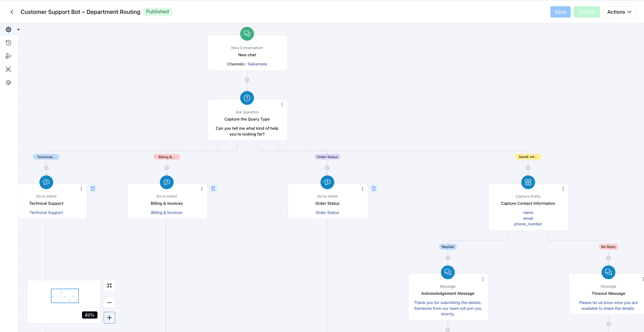Add a step below New Conversation node
This screenshot has height=332, width=644.
point(247,80)
